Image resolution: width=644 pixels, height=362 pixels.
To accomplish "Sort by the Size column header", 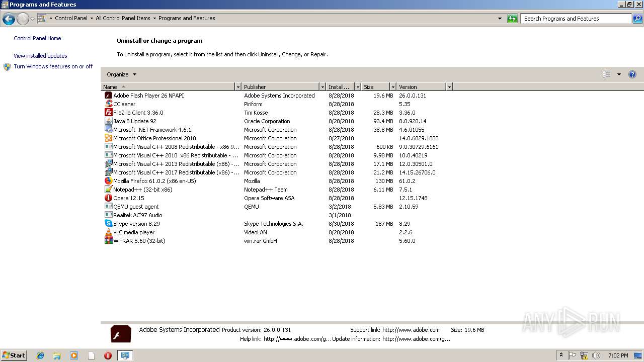I will click(375, 87).
